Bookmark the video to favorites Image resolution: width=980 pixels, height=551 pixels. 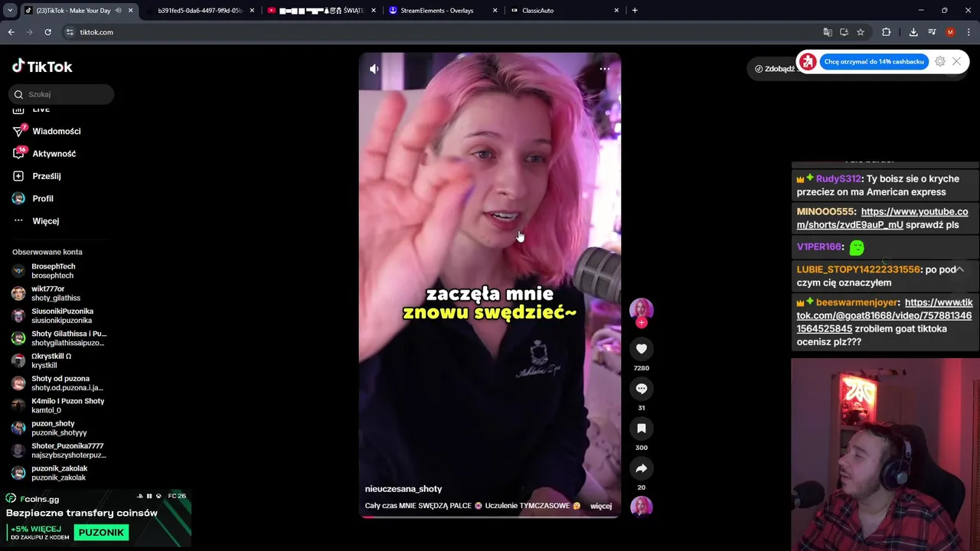tap(642, 429)
